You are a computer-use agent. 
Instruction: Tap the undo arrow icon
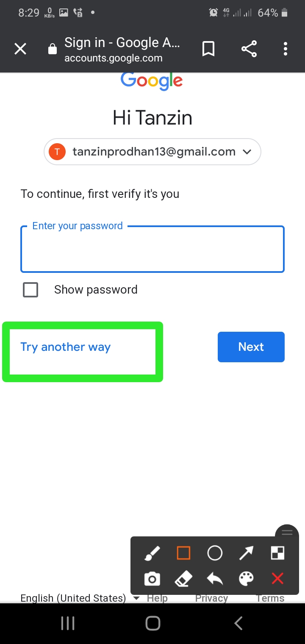tap(215, 579)
